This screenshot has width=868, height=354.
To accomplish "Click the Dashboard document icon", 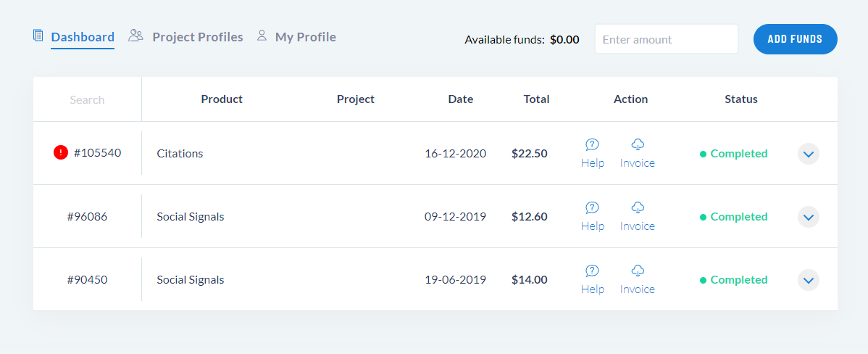I will 38,36.
